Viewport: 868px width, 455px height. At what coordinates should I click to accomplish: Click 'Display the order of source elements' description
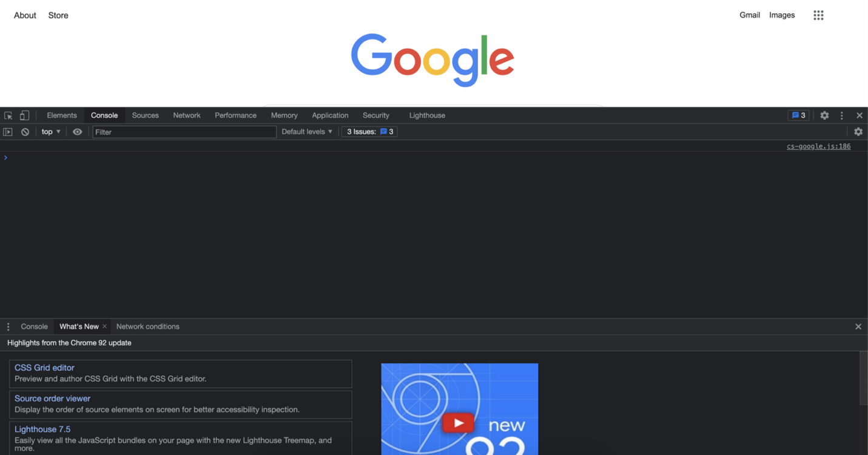157,409
